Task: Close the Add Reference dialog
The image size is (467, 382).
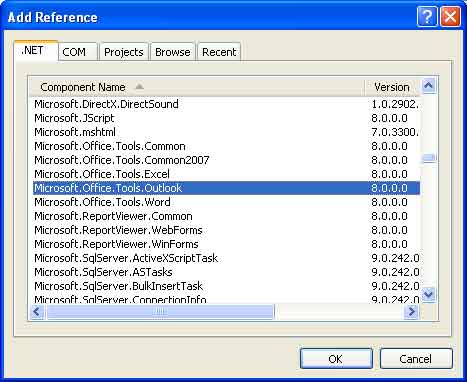Action: tap(450, 16)
